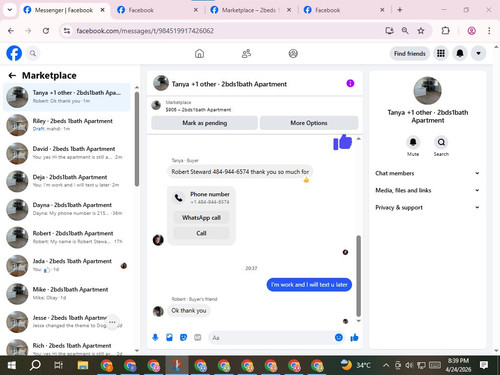Open the Facebook search magnifier
Image resolution: width=500 pixels, height=375 pixels.
(x=33, y=53)
